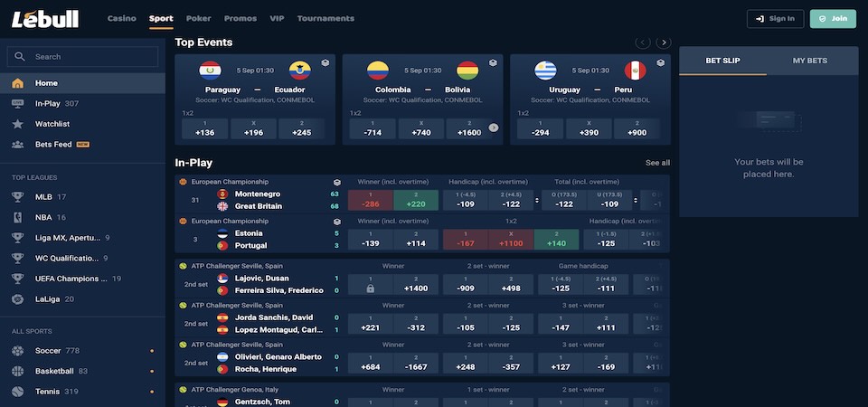Go to the Promos tab
Viewport: 868px width, 407px height.
(x=241, y=18)
